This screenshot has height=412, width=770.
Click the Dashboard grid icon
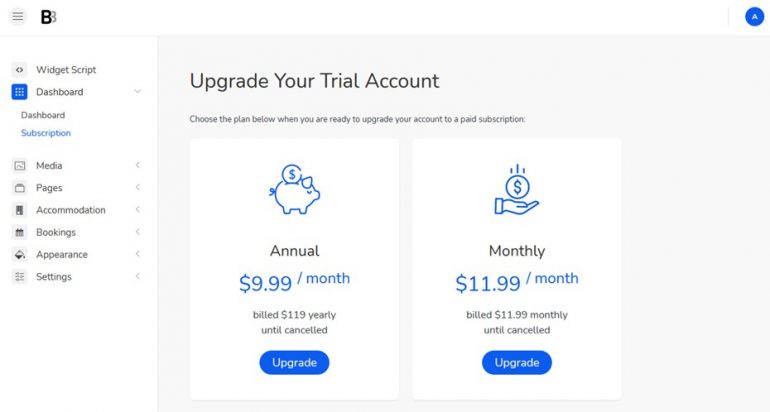pyautogui.click(x=19, y=92)
